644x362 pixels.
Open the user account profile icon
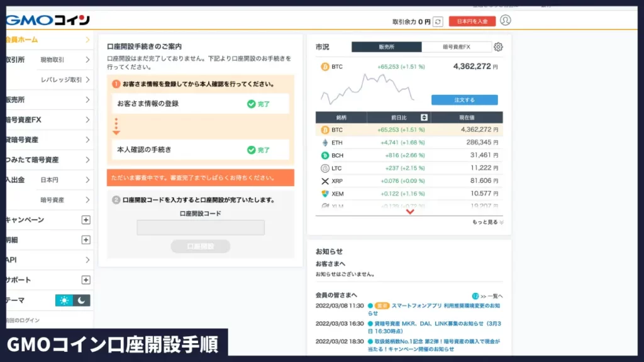506,20
